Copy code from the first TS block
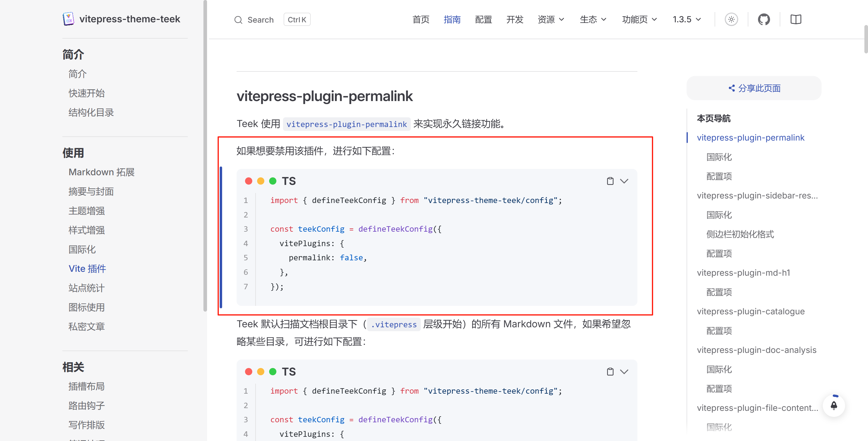 [x=610, y=181]
